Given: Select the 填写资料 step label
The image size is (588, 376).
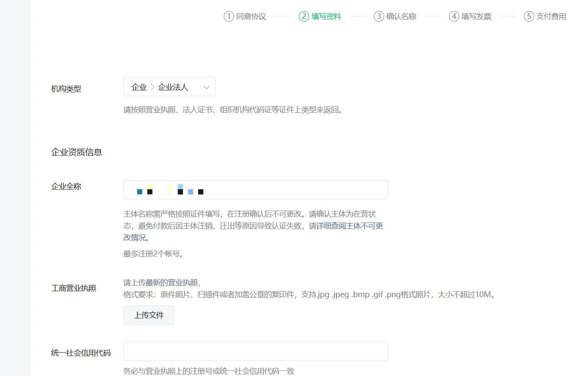Looking at the screenshot, I should pyautogui.click(x=326, y=17).
